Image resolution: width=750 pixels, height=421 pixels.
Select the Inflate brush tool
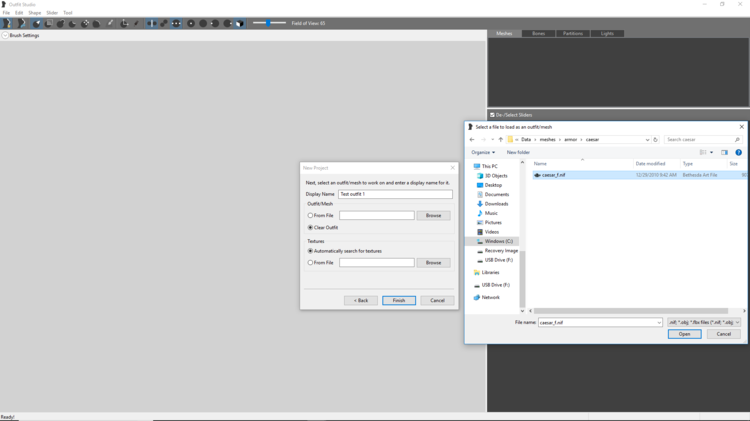point(60,23)
